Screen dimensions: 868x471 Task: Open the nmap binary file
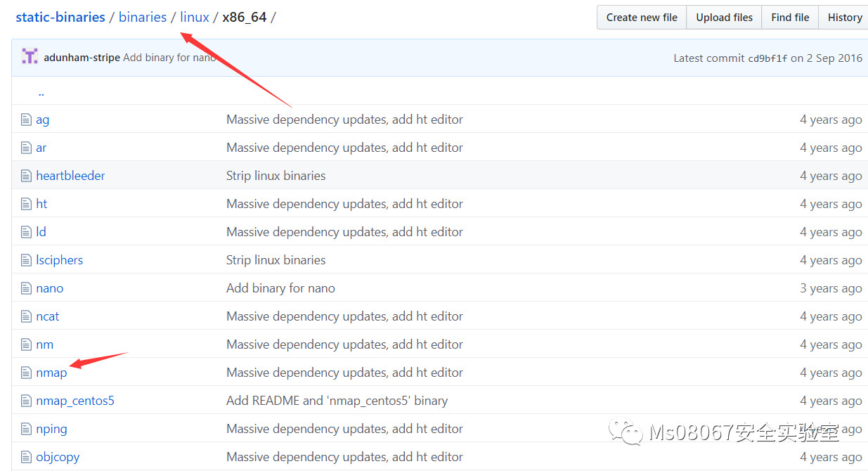(x=51, y=373)
